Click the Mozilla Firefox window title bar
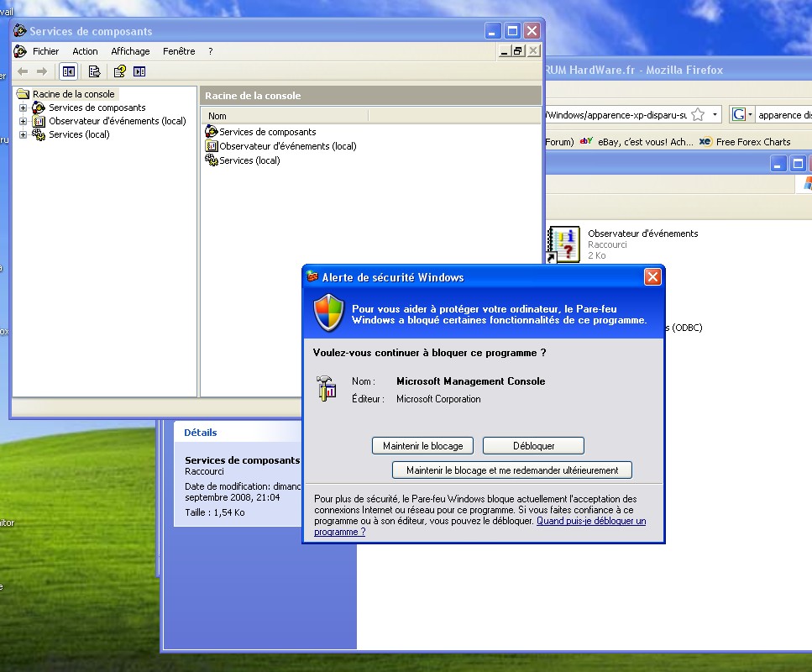812x672 pixels. pyautogui.click(x=678, y=70)
